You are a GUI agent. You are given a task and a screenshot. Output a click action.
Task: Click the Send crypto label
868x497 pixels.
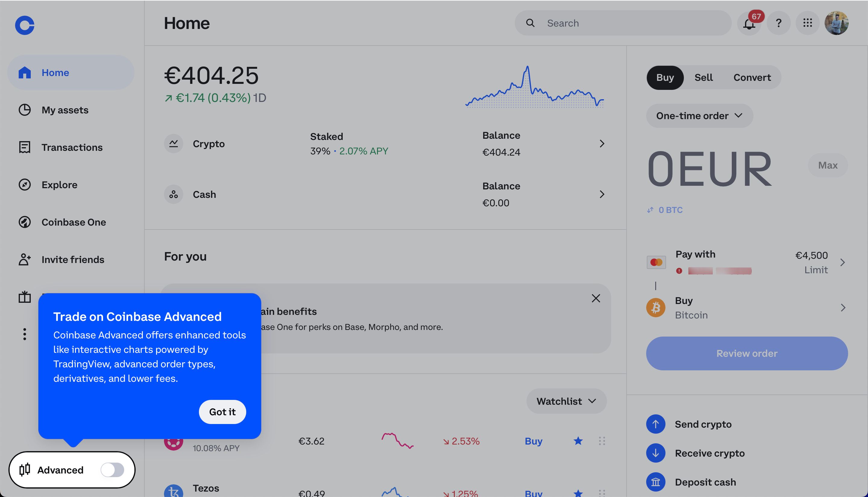[x=703, y=424]
